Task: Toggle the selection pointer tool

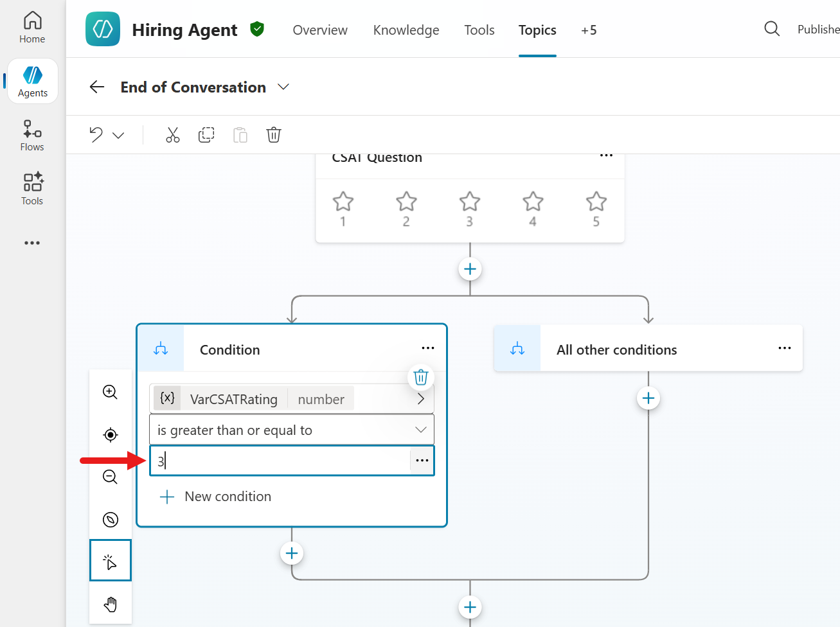Action: click(111, 561)
